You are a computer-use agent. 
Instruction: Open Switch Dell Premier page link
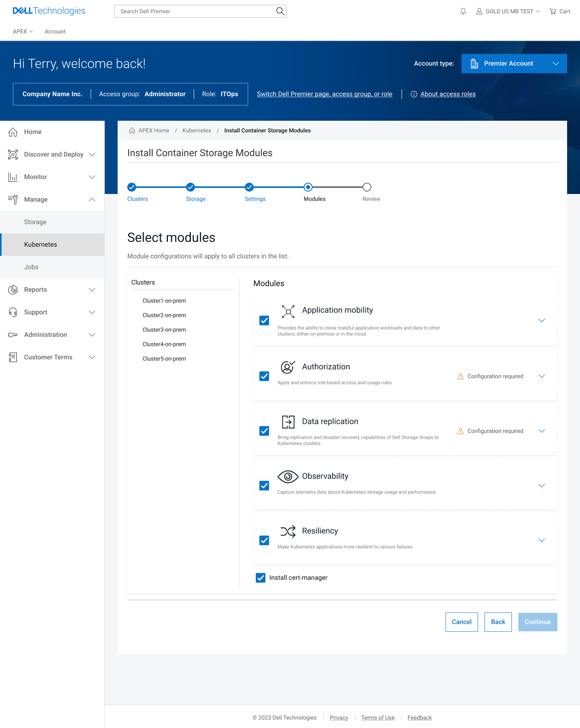point(325,94)
